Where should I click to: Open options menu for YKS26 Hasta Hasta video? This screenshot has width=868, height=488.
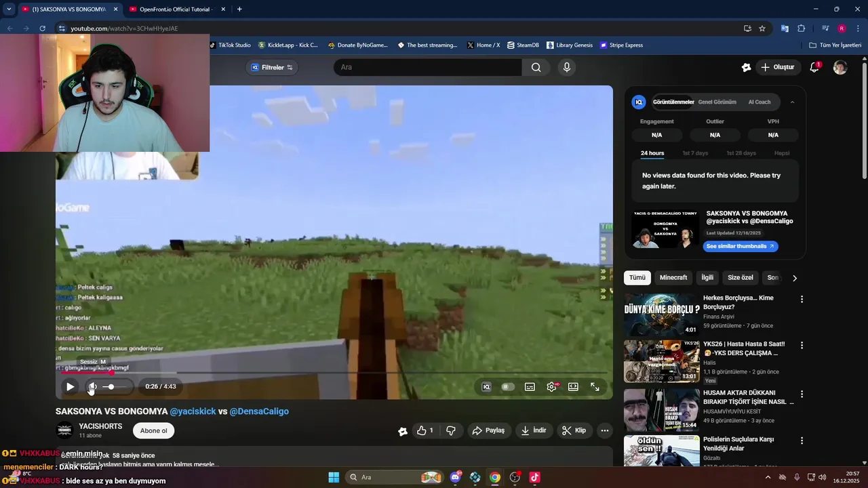[802, 345]
